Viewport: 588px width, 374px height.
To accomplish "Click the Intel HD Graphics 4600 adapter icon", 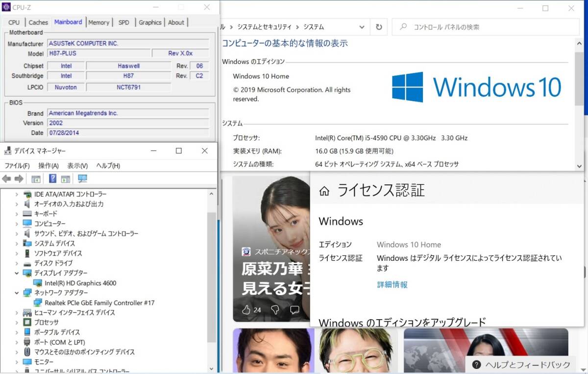I will pyautogui.click(x=38, y=283).
